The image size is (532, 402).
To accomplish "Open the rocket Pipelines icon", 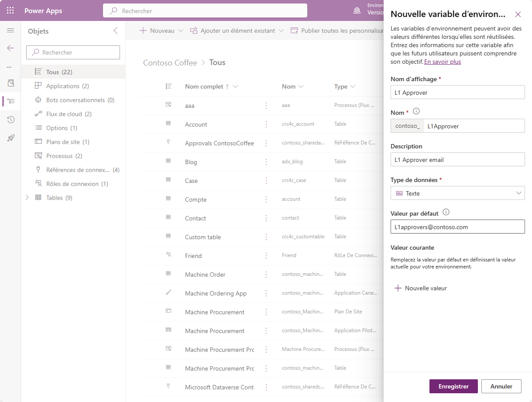I will [x=10, y=138].
